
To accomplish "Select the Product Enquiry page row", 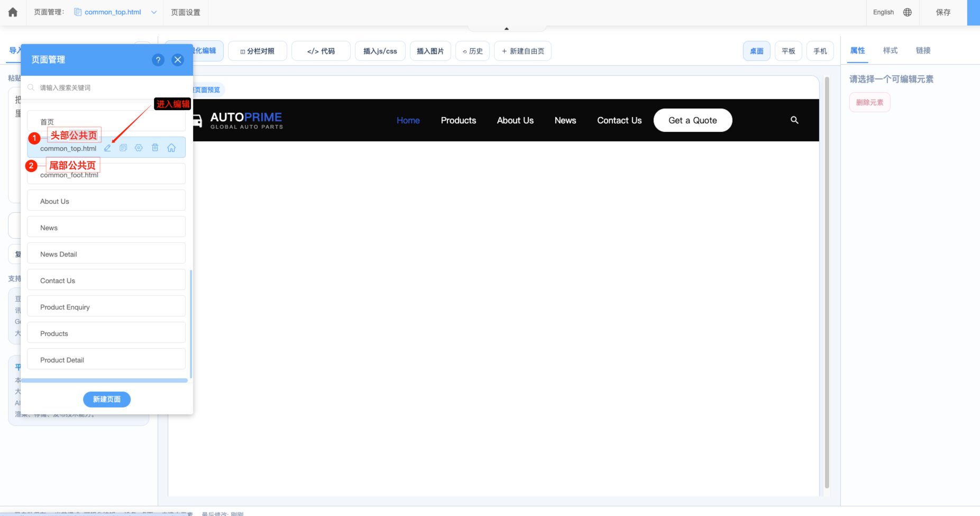I will [x=106, y=306].
